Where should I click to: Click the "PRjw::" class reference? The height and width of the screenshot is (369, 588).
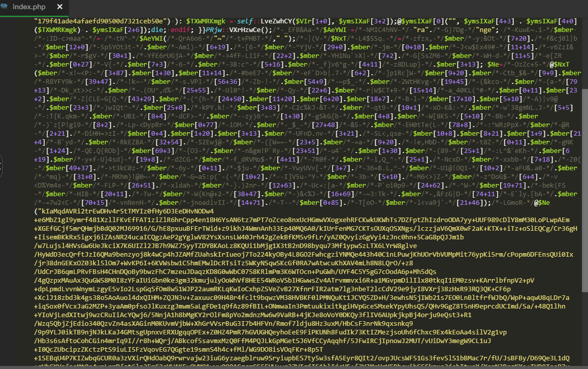(x=217, y=30)
